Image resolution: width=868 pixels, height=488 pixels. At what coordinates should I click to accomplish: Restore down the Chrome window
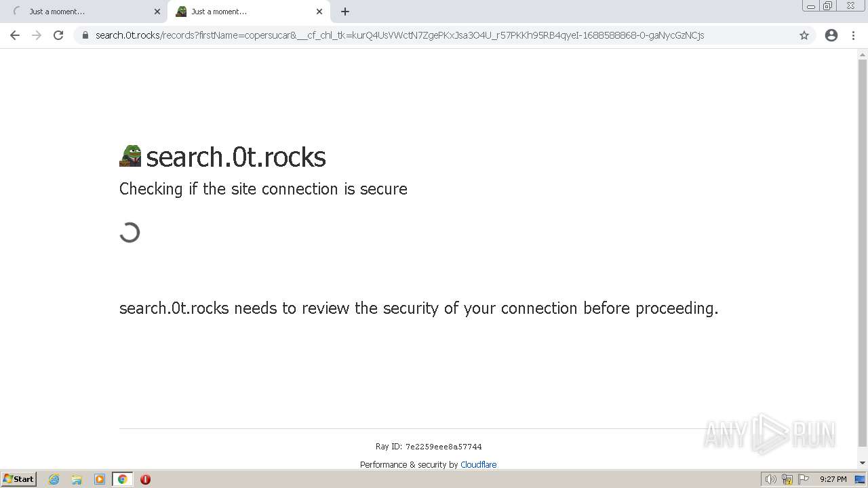pyautogui.click(x=828, y=6)
